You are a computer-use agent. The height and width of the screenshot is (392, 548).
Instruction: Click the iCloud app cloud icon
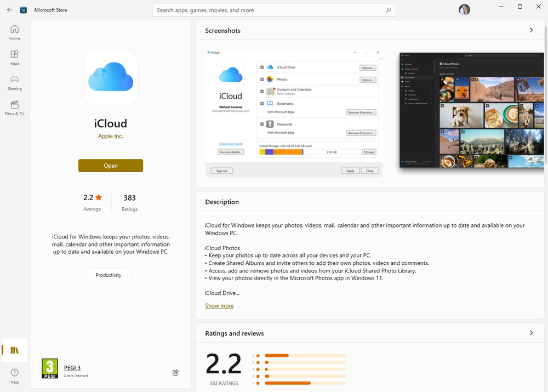coord(111,77)
